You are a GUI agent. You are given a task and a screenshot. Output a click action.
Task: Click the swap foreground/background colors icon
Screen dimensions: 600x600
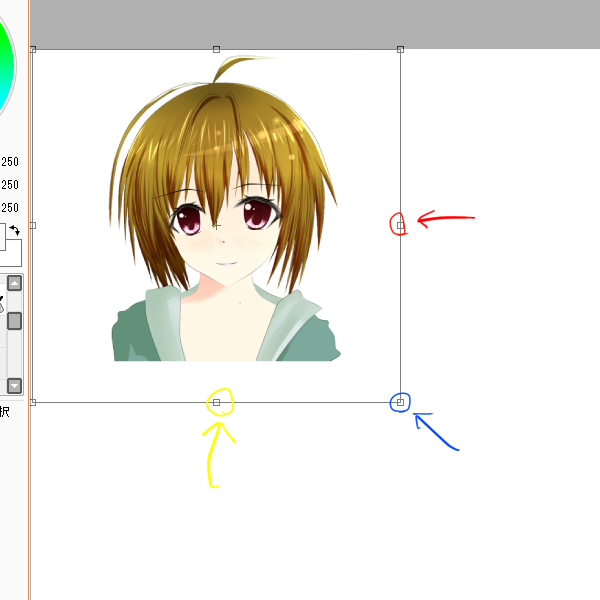coord(15,230)
